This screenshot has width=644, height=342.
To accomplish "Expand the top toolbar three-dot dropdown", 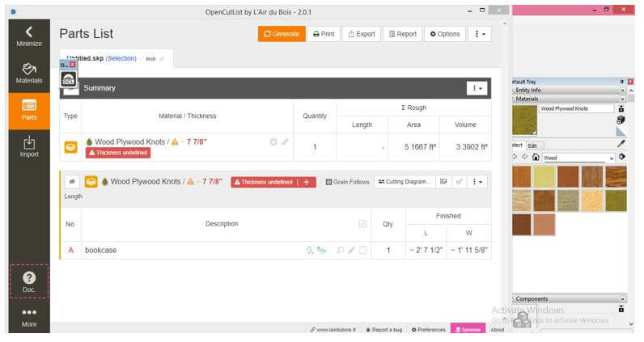I will pos(480,34).
